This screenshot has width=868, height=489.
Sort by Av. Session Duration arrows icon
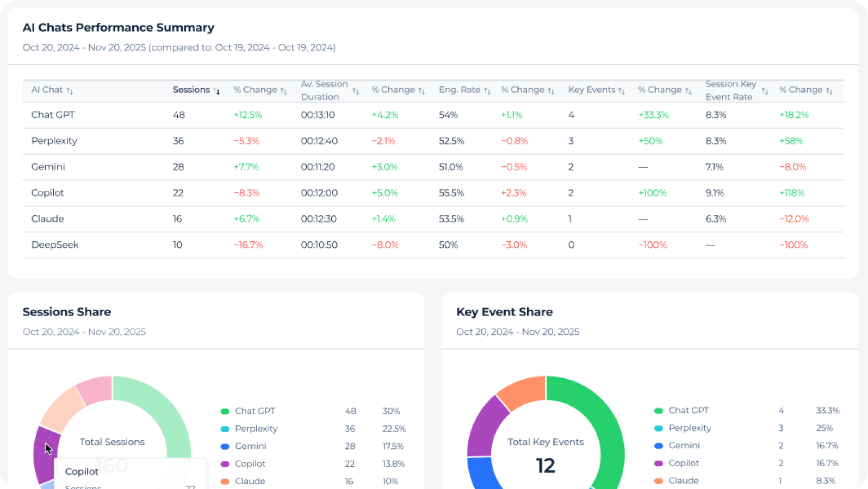pyautogui.click(x=356, y=91)
